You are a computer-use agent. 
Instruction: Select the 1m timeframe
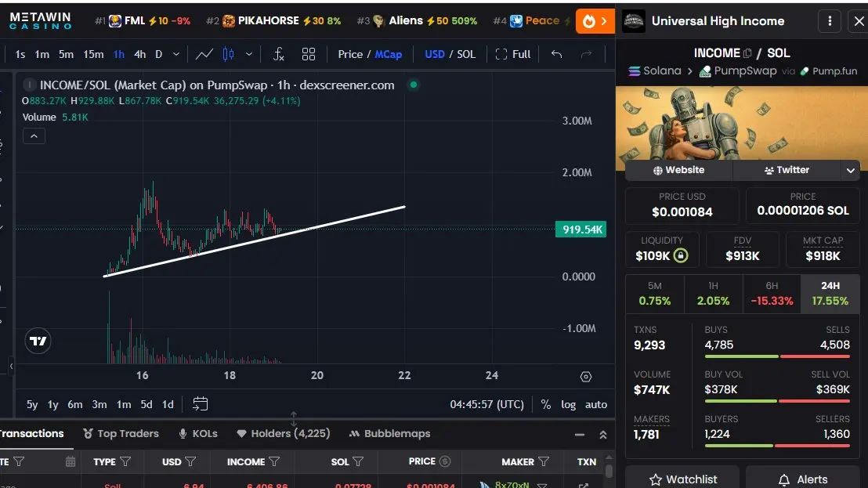point(42,54)
